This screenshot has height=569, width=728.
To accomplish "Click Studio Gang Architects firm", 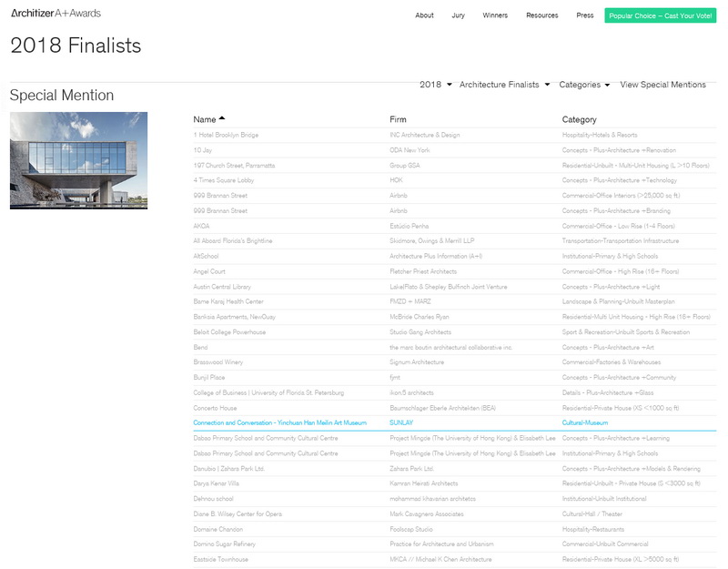I will pyautogui.click(x=420, y=332).
